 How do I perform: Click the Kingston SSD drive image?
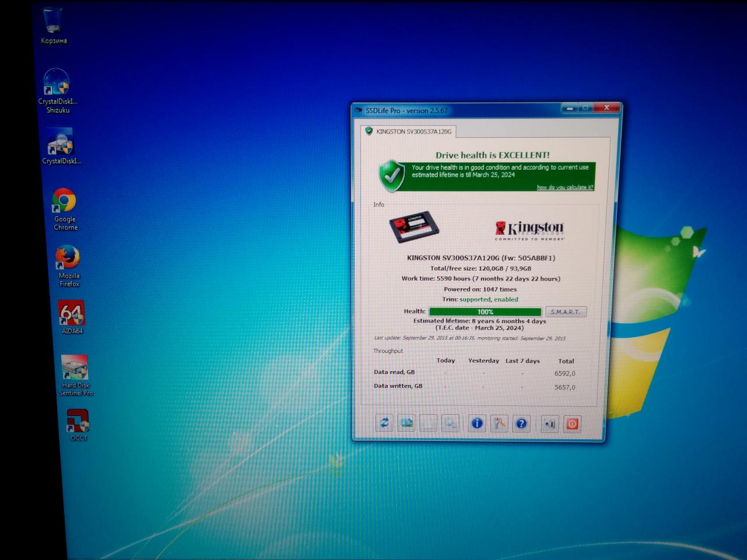point(414,227)
